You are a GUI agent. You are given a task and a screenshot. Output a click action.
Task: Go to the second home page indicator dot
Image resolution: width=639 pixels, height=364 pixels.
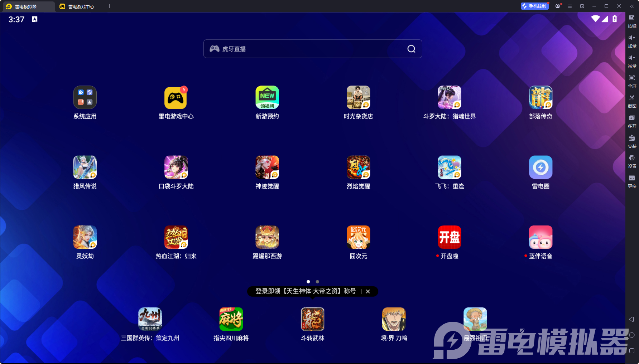tap(317, 282)
